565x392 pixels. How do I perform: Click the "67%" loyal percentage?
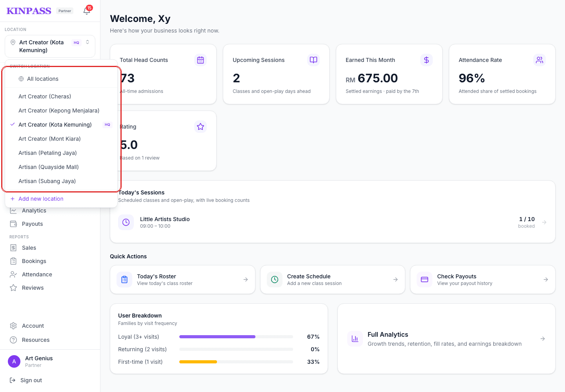point(313,337)
